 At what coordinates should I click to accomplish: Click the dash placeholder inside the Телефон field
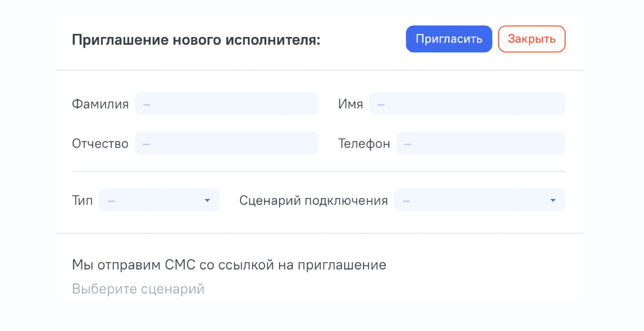click(x=408, y=144)
